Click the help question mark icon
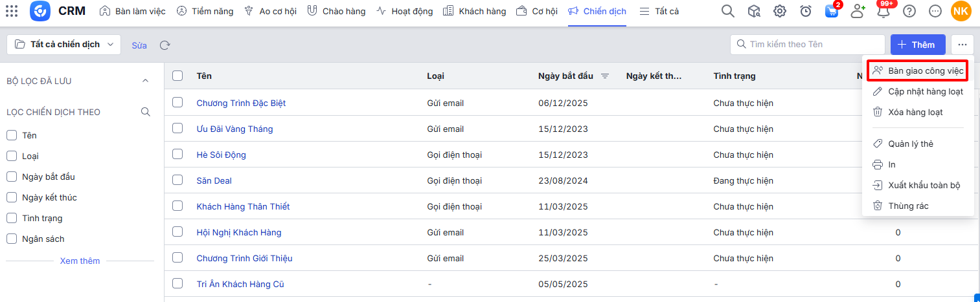This screenshot has height=302, width=980. pyautogui.click(x=909, y=11)
